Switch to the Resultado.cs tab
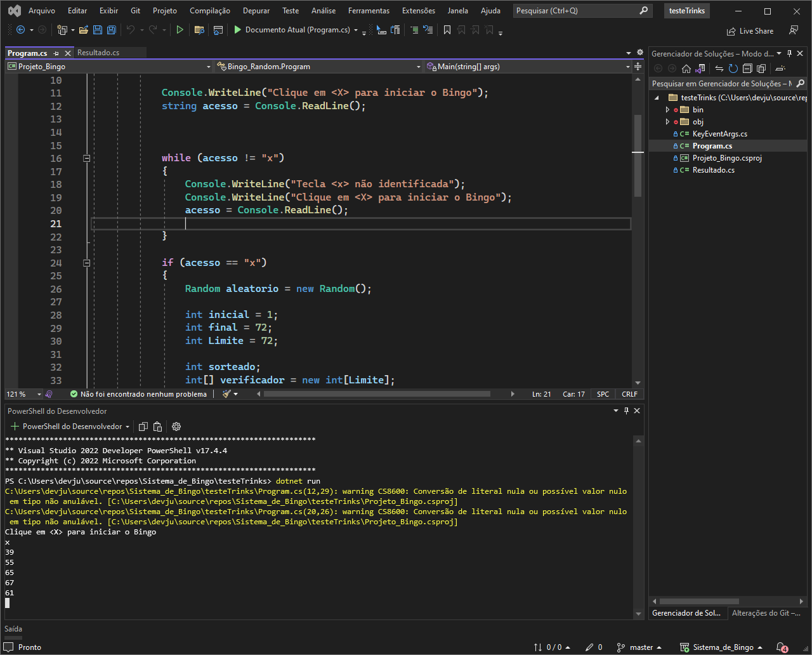 tap(98, 53)
